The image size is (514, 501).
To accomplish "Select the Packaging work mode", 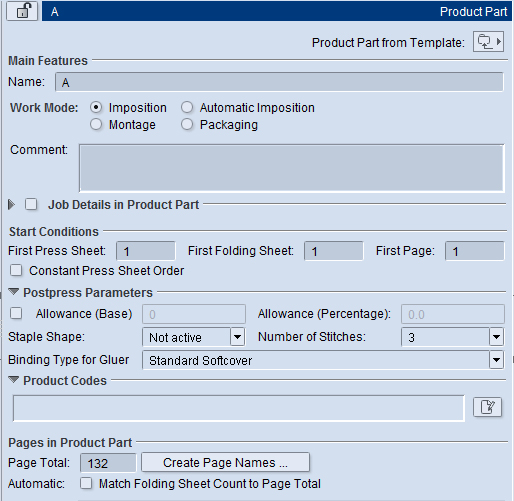I will 187,124.
